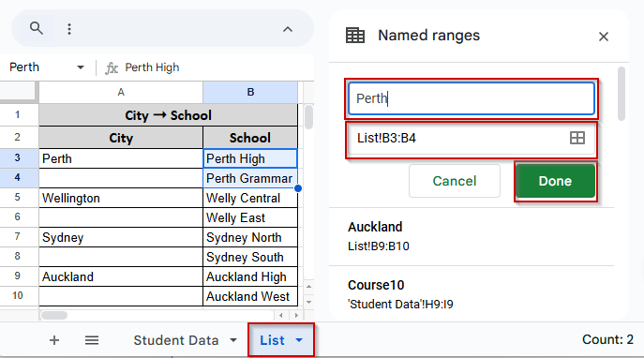Collapse the toolbar with the up chevron

(x=288, y=29)
